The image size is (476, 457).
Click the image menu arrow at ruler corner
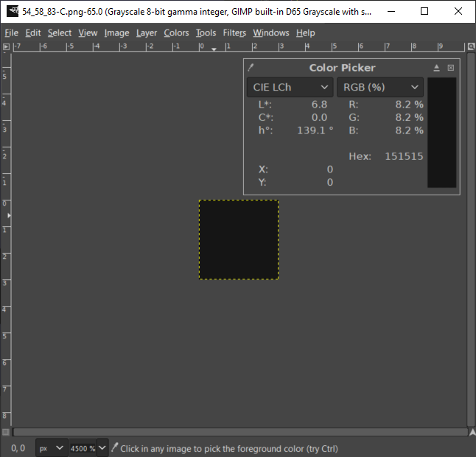(x=6, y=46)
